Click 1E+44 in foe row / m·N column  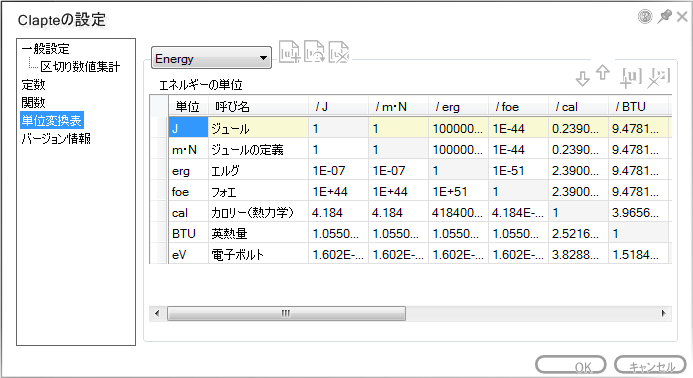[398, 191]
